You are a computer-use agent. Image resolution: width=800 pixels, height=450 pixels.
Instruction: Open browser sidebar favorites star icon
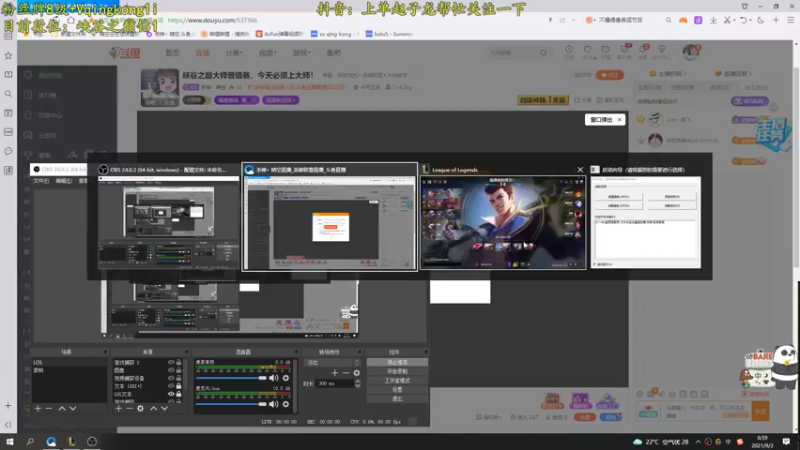coord(8,55)
